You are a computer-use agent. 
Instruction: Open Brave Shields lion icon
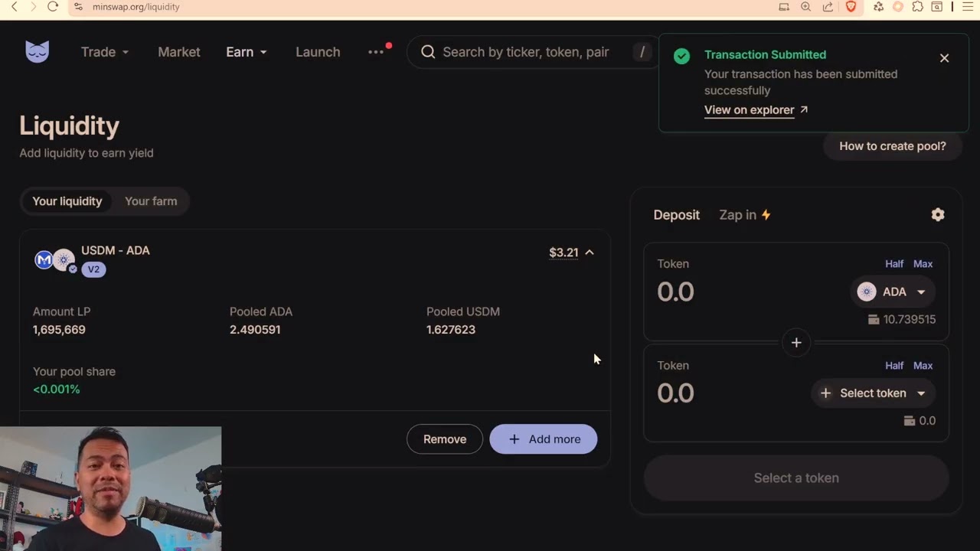[851, 7]
